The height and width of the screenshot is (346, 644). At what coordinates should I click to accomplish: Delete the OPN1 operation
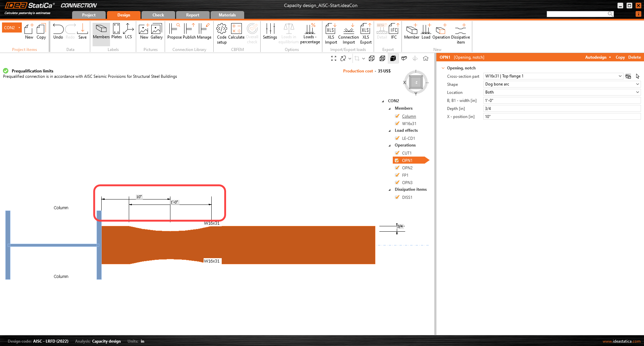click(x=634, y=57)
